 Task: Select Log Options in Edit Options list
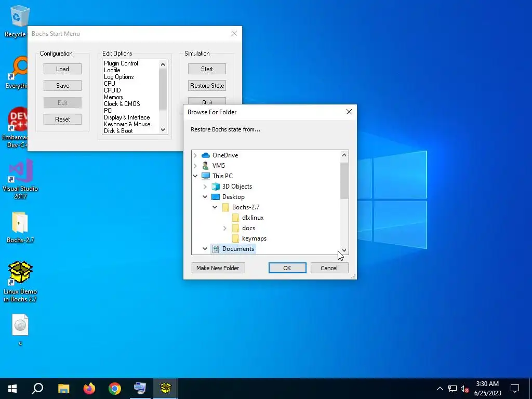(x=119, y=77)
